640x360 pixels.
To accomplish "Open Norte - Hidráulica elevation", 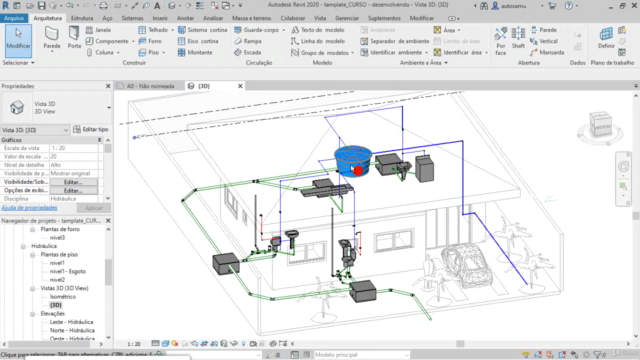I will 72,331.
